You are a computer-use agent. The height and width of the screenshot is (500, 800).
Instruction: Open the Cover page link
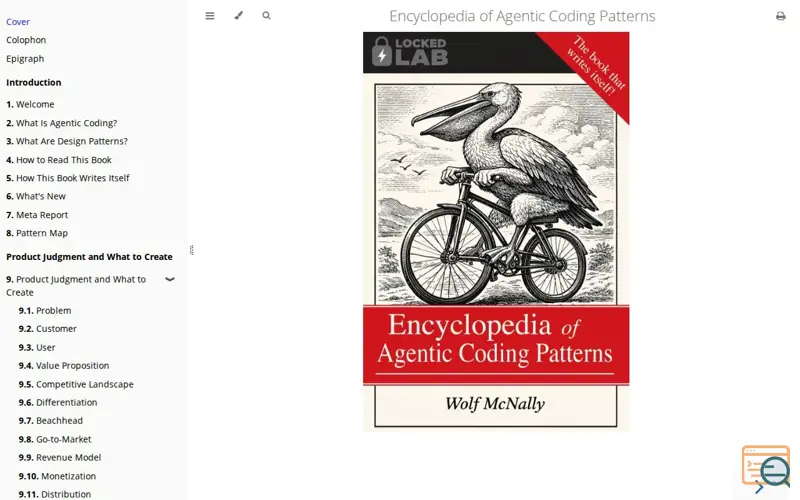[x=18, y=22]
